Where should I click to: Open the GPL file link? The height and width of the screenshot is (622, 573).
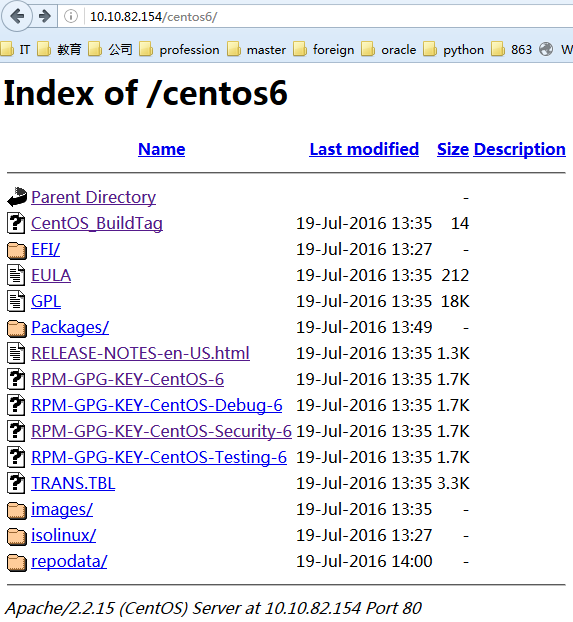[x=46, y=301]
